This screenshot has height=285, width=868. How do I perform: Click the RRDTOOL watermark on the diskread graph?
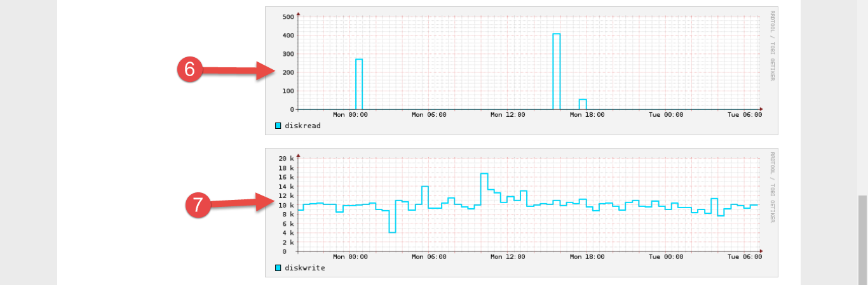point(772,45)
